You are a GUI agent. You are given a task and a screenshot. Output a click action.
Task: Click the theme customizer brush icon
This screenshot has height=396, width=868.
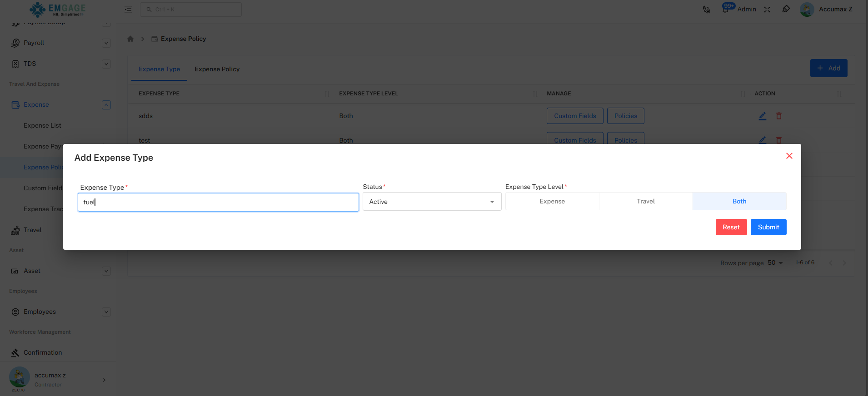click(x=786, y=9)
